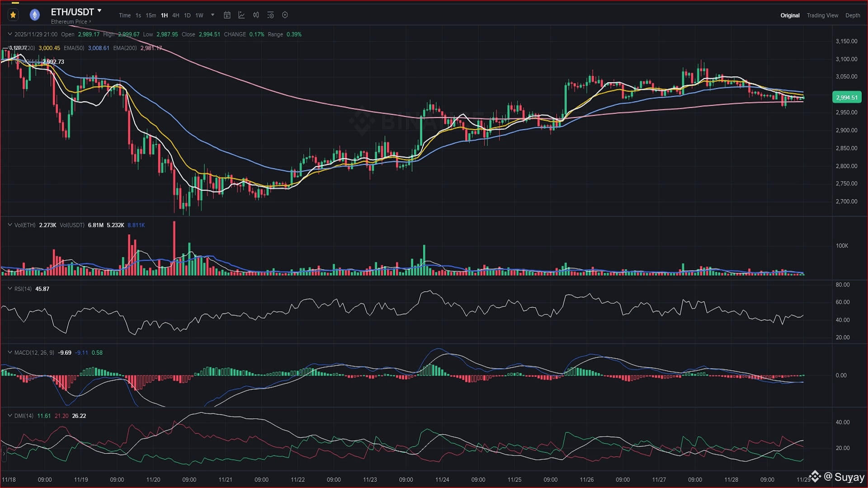Click the current price tag 2,994.51

(x=846, y=98)
